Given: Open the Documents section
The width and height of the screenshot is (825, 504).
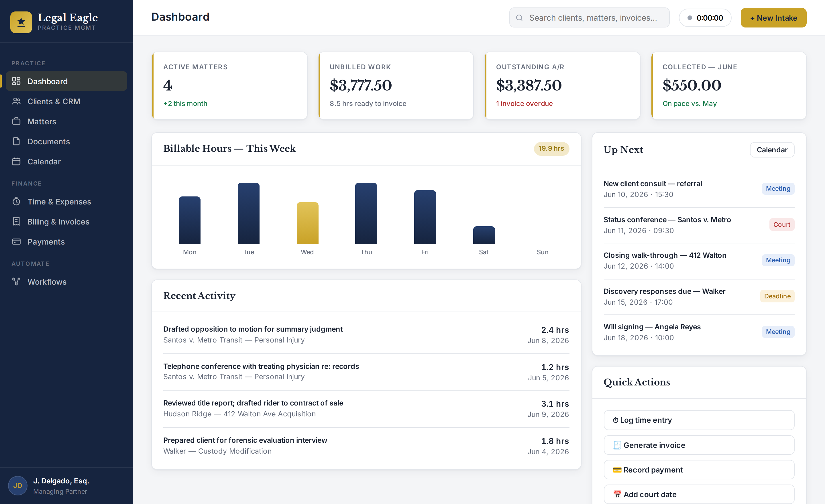Looking at the screenshot, I should [x=66, y=141].
